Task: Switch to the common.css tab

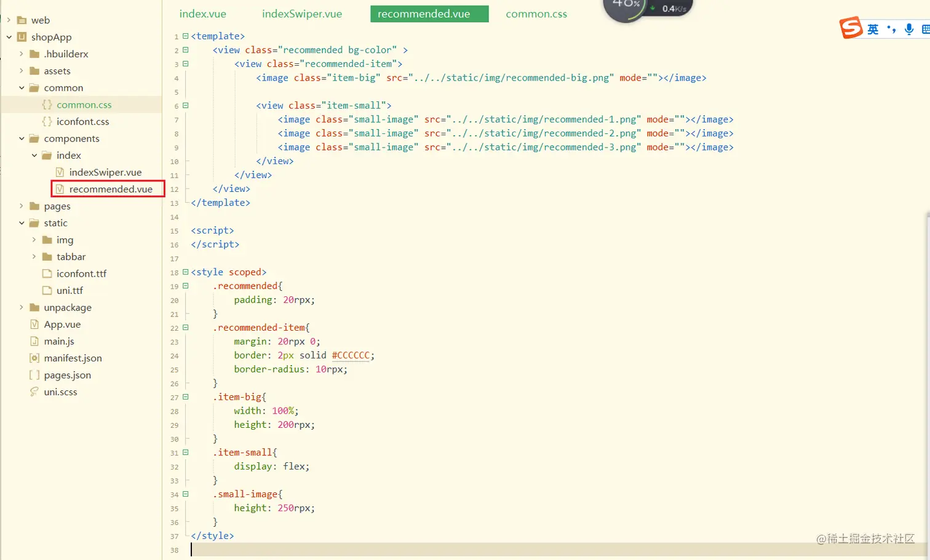Action: tap(536, 14)
